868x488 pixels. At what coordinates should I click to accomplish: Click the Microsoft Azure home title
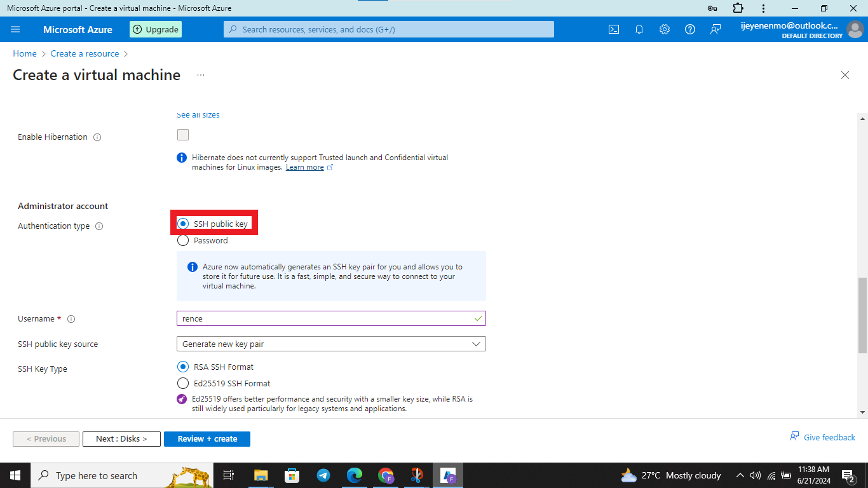click(x=78, y=29)
